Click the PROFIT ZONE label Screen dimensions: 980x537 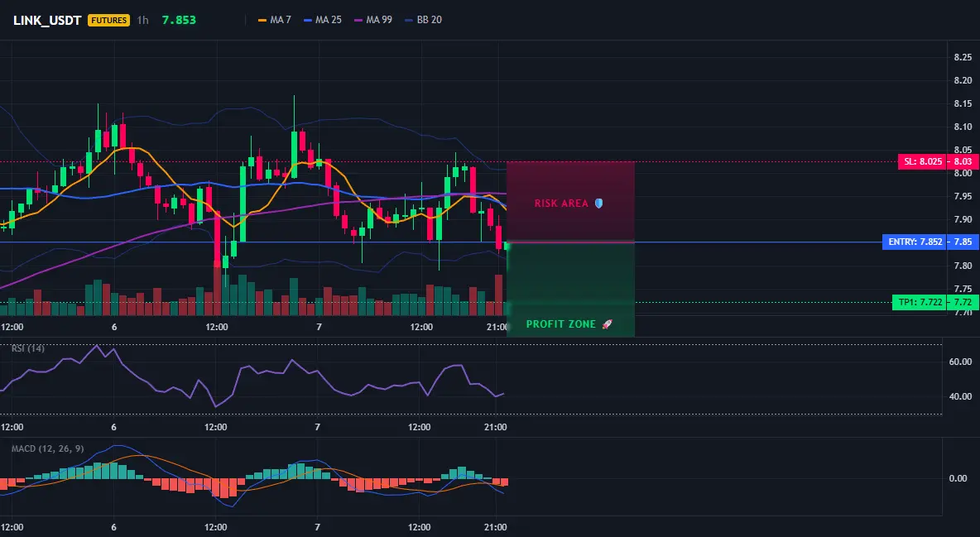tap(561, 324)
